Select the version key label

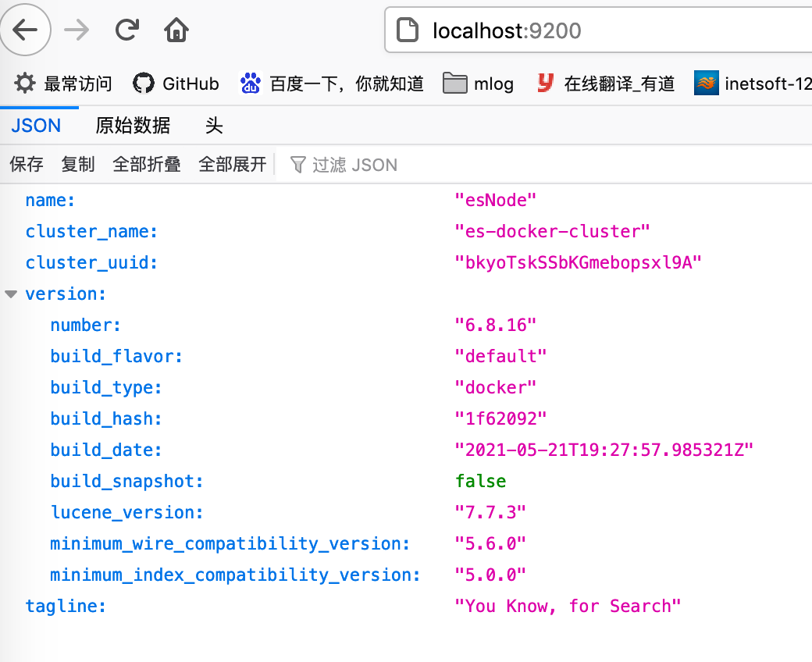point(66,294)
